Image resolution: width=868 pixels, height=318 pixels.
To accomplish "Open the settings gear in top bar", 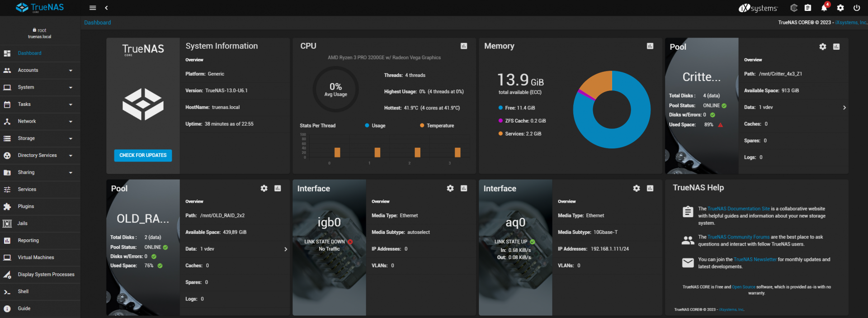I will tap(840, 8).
